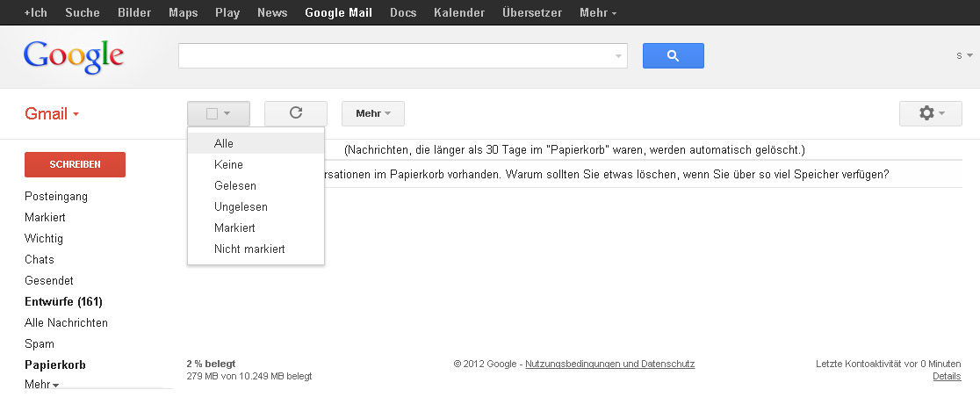Go to Kalender in top bar
Screen dimensions: 980x397
(x=459, y=12)
